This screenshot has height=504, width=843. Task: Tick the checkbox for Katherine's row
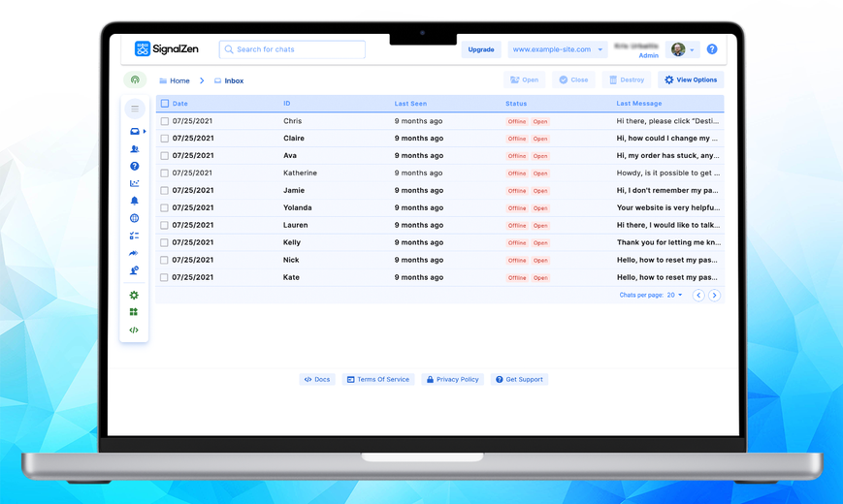[x=165, y=173]
